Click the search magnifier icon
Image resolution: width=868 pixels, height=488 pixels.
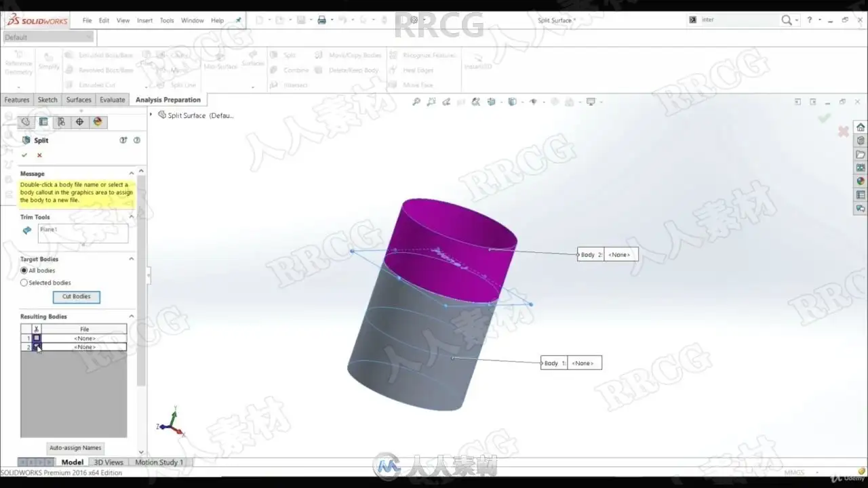tap(786, 20)
